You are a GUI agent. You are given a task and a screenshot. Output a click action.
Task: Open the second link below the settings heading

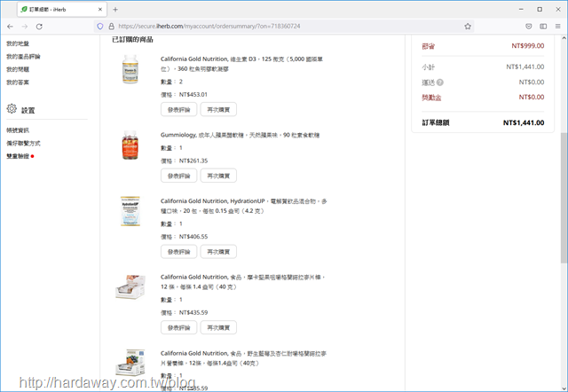click(24, 144)
